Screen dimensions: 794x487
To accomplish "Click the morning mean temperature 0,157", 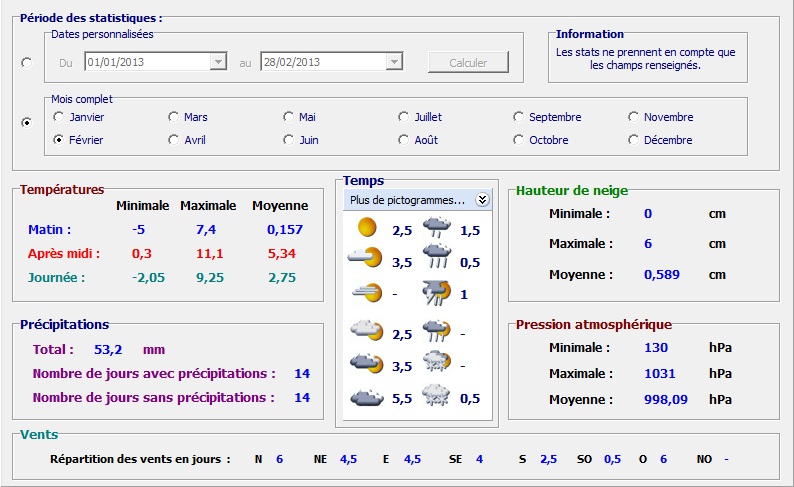I will 285,230.
